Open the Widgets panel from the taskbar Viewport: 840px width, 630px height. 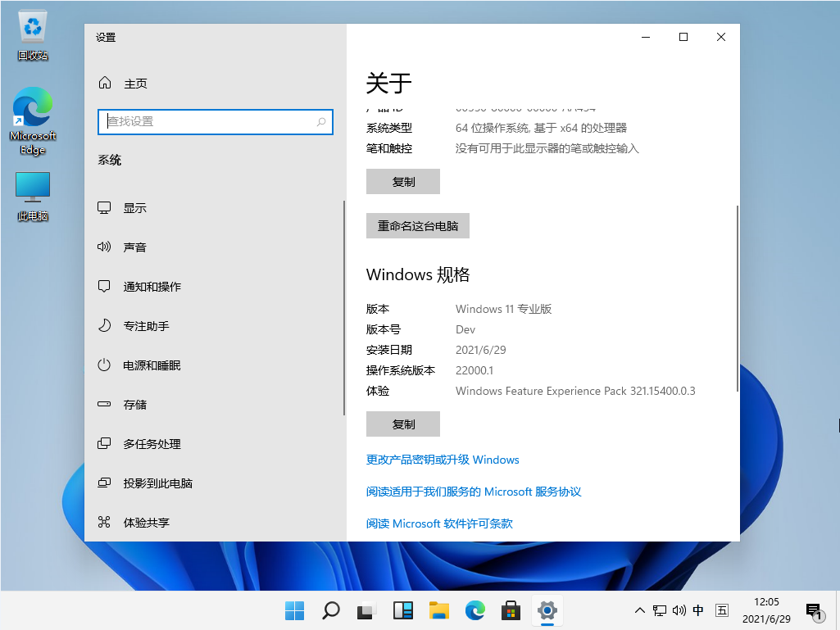tap(402, 610)
